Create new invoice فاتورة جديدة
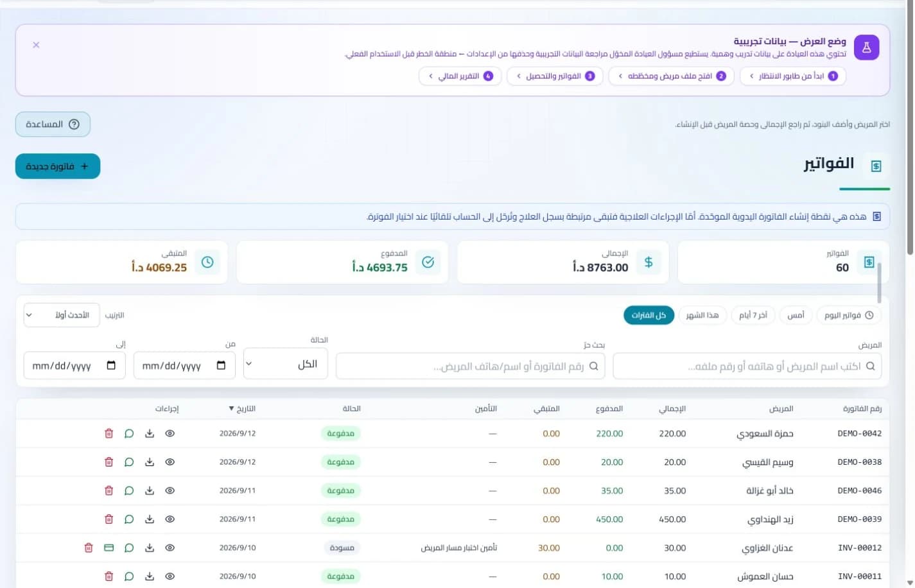 (58, 166)
